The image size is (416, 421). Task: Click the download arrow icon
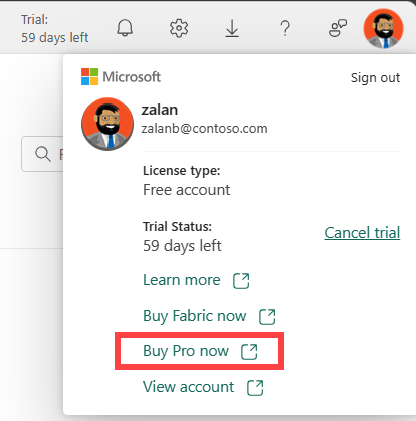pyautogui.click(x=232, y=28)
